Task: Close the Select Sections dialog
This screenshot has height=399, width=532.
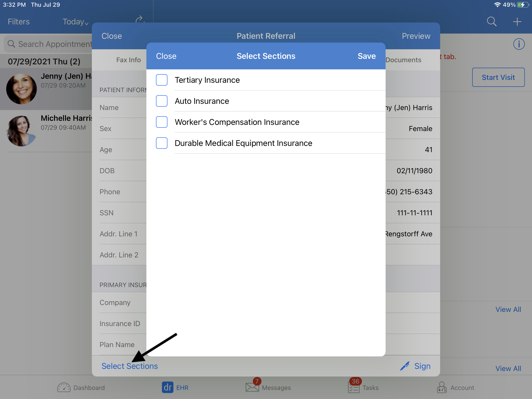Action: (166, 56)
